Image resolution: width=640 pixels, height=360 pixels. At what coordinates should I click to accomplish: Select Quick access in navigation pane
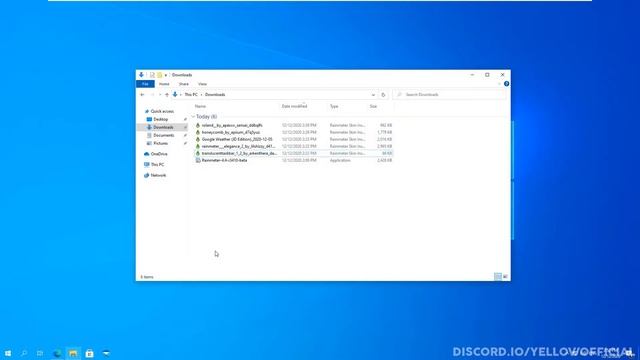[x=162, y=111]
